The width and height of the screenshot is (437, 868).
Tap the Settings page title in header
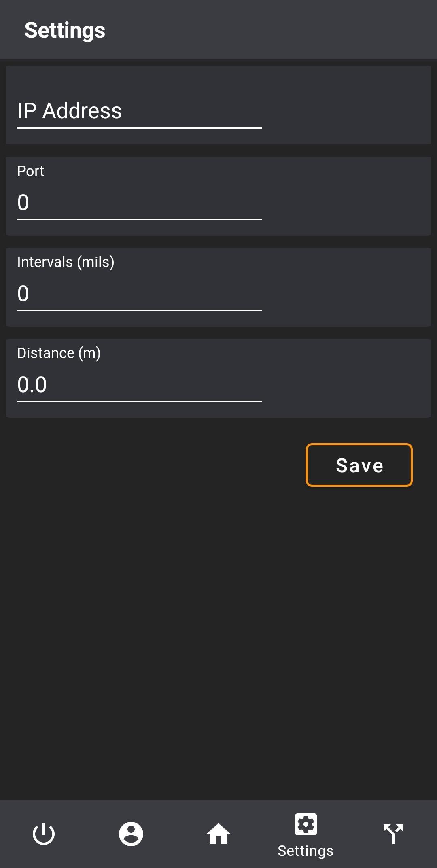tap(65, 30)
